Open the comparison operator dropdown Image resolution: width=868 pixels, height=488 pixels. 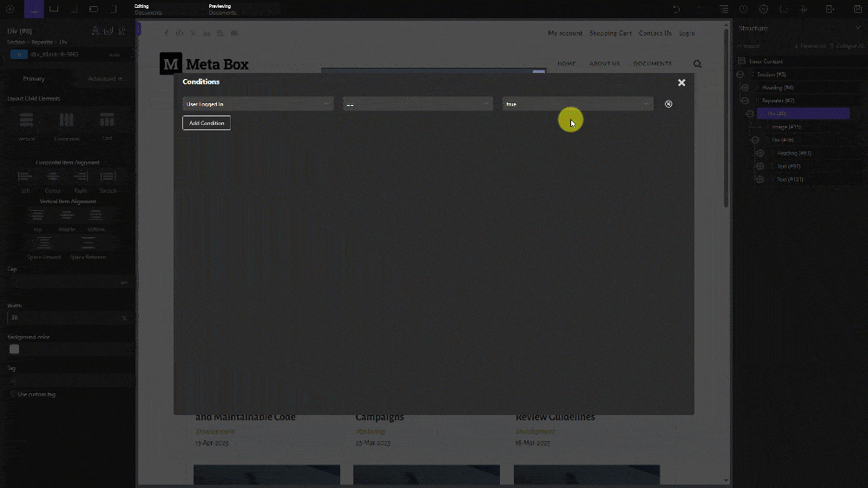pyautogui.click(x=418, y=104)
